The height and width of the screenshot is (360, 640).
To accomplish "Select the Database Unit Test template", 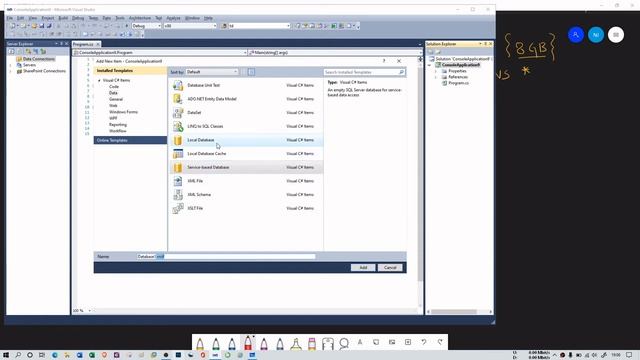I will [x=246, y=85].
